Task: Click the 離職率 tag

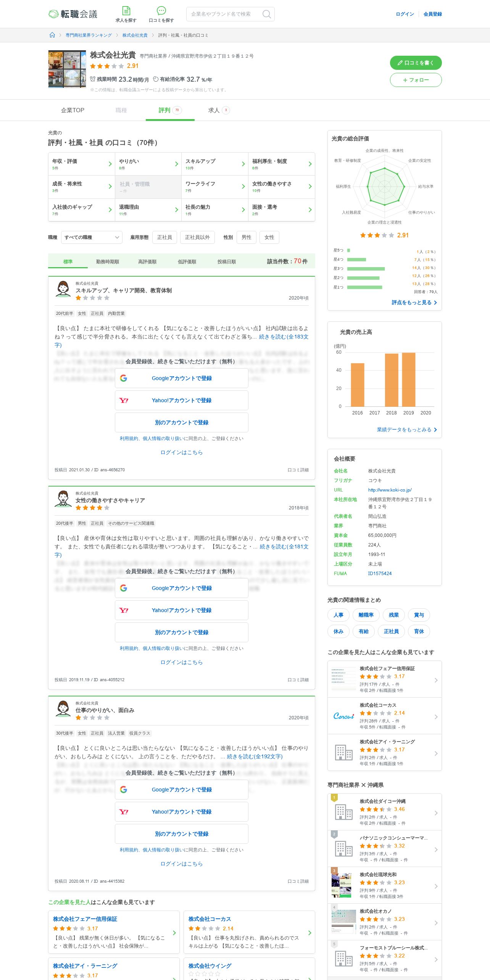Action: click(366, 615)
